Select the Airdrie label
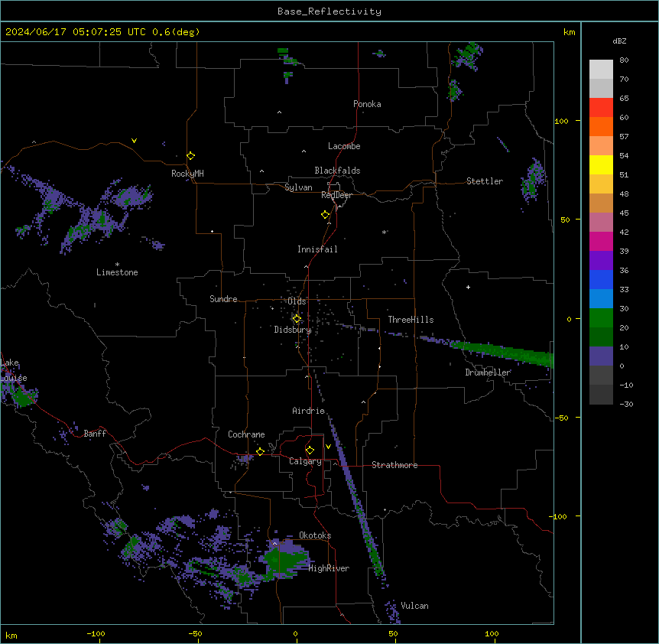The height and width of the screenshot is (644, 659). (309, 411)
